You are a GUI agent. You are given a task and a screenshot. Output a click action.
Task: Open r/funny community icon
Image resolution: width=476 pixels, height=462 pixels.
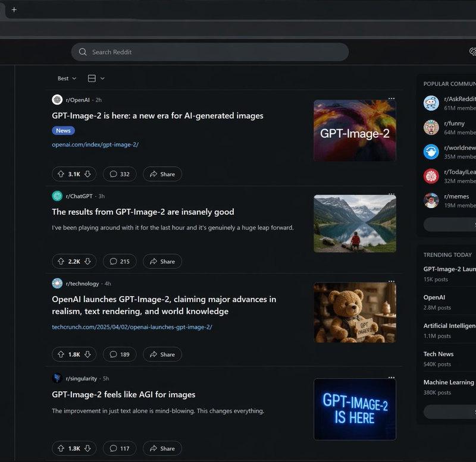(431, 127)
